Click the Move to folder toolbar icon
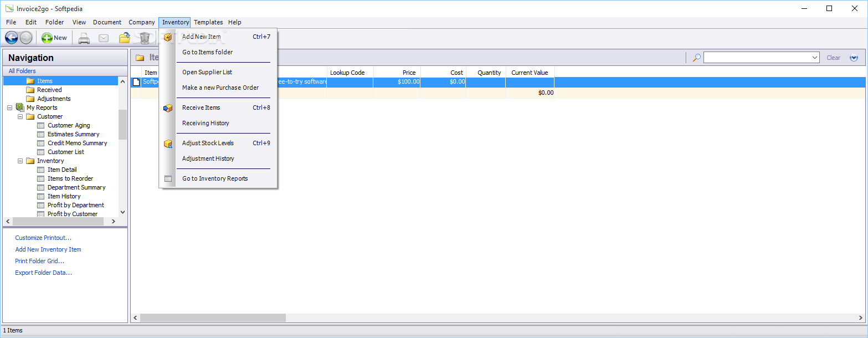This screenshot has height=338, width=868. (125, 38)
